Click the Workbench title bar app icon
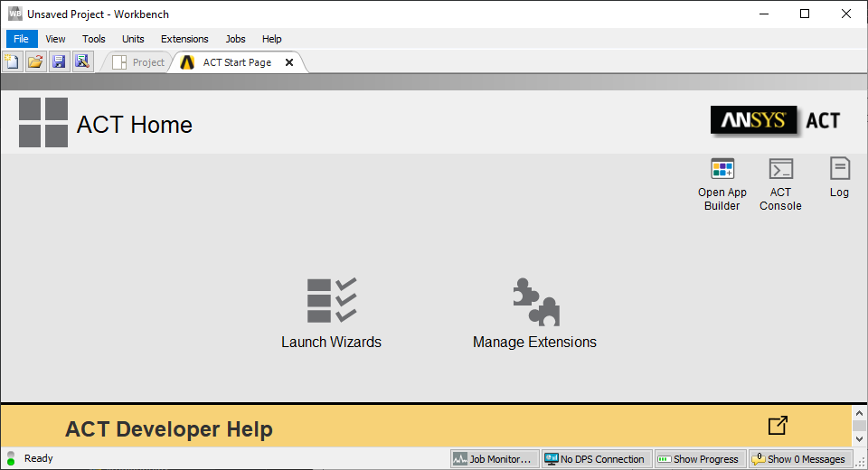 click(x=15, y=14)
